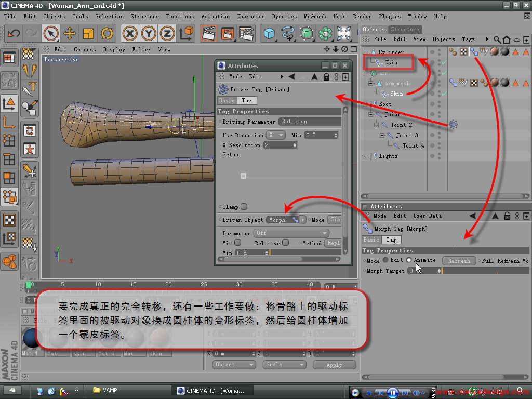The image size is (532, 399).
Task: Open the MoGraph menu
Action: pyautogui.click(x=315, y=16)
